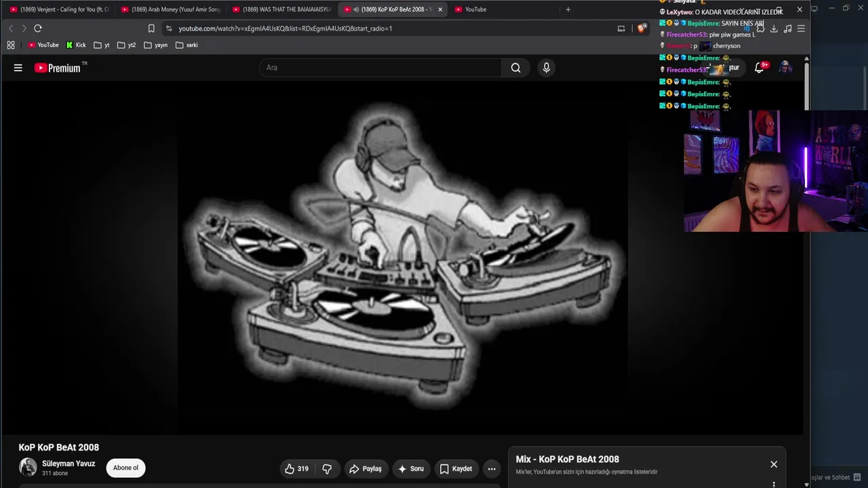Dislike the KoP KoP BeAt video
The height and width of the screenshot is (488, 868).
(327, 469)
